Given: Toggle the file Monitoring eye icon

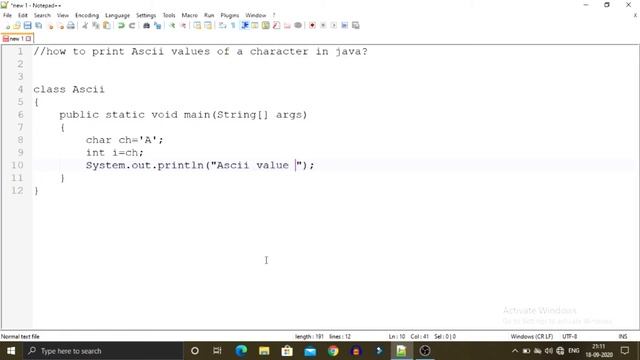Looking at the screenshot, I should pyautogui.click(x=298, y=26).
